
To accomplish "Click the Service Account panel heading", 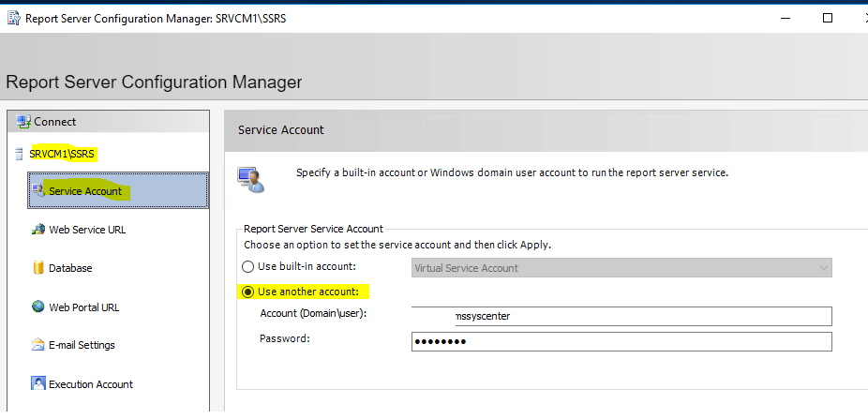I will [280, 130].
